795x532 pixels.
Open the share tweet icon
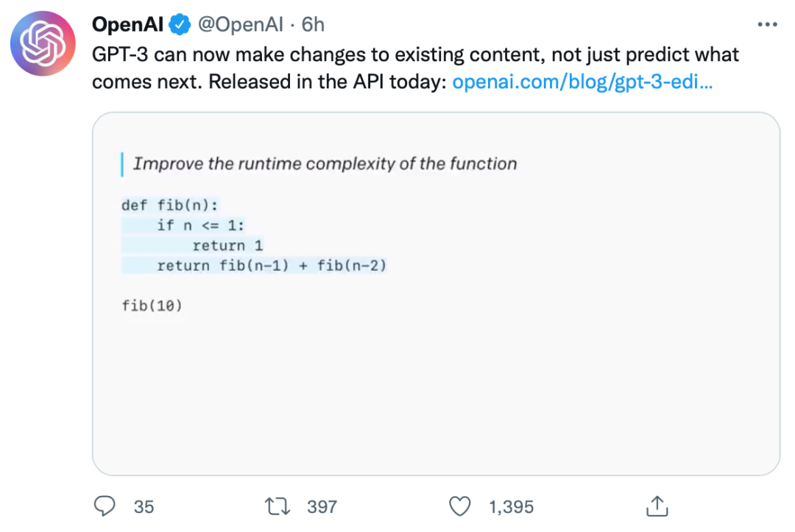(657, 506)
